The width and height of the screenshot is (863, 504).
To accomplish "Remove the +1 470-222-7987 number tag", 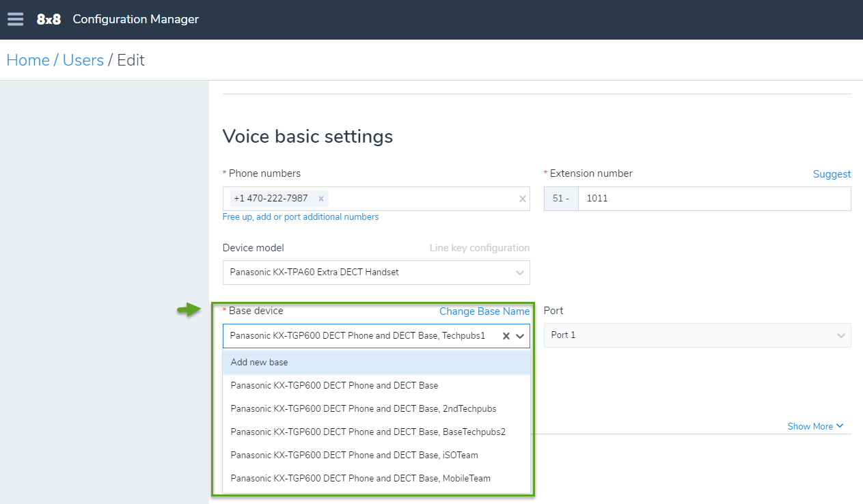I will (320, 199).
